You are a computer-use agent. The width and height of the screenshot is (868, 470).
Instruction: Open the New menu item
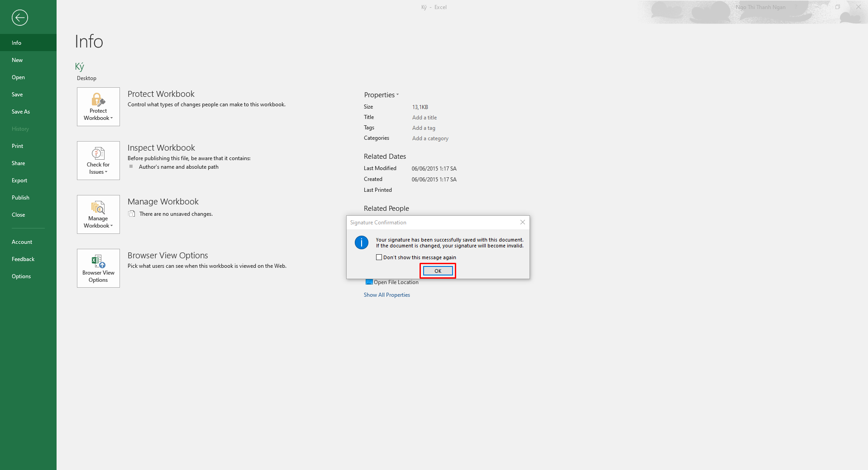pos(28,60)
